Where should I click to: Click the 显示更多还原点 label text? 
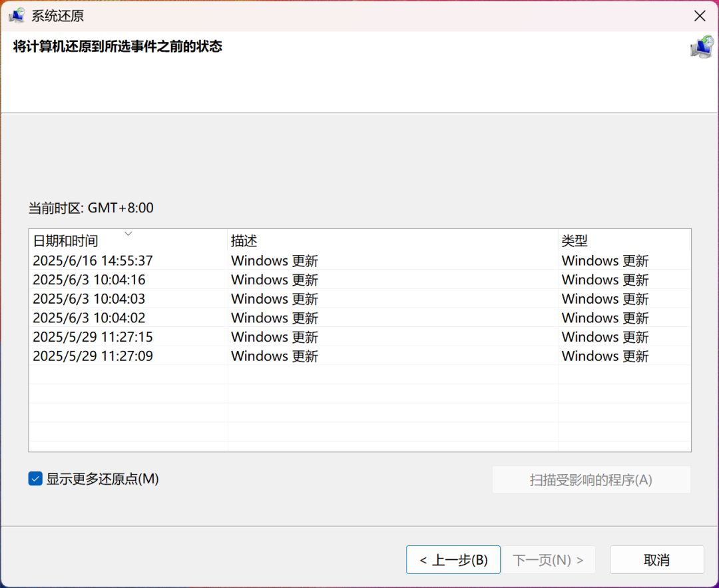point(103,479)
